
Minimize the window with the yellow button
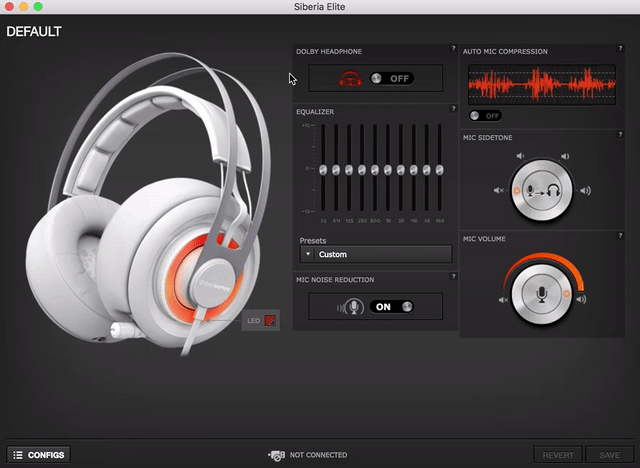pyautogui.click(x=24, y=7)
